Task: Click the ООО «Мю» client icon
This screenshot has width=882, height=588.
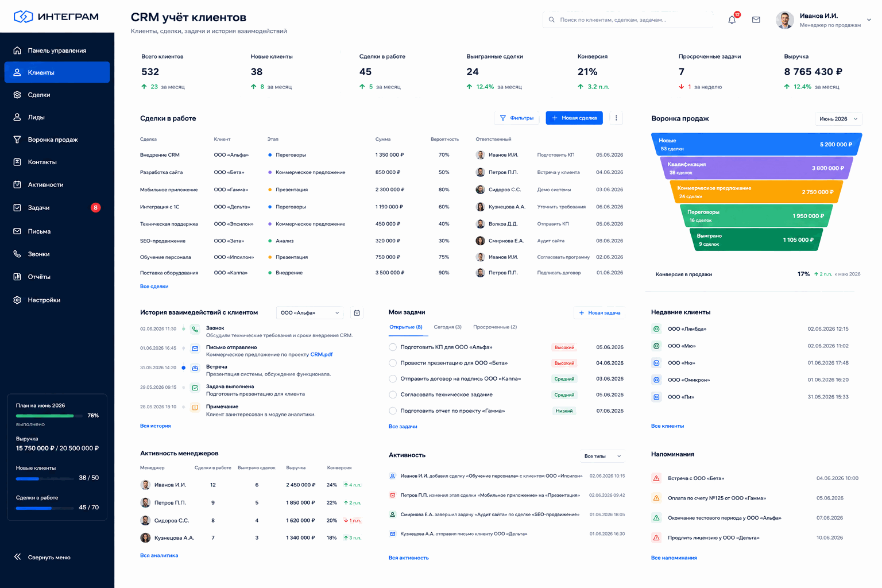Action: [x=656, y=346]
